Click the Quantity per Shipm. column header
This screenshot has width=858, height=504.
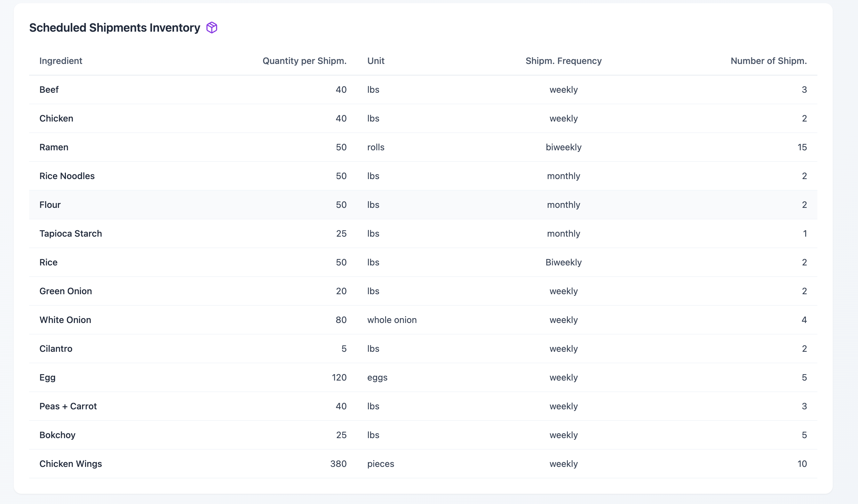coord(304,61)
